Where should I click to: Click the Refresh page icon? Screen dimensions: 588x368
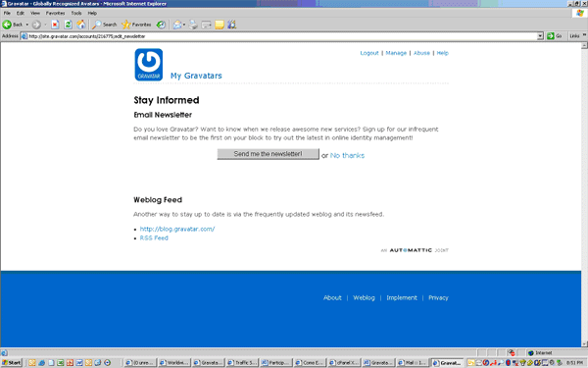68,25
